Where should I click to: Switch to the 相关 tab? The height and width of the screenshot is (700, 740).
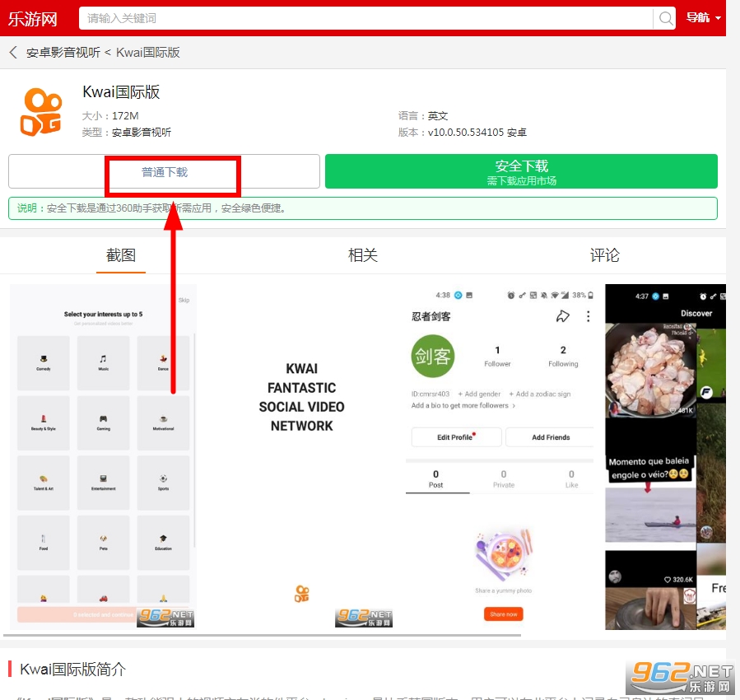click(x=362, y=255)
